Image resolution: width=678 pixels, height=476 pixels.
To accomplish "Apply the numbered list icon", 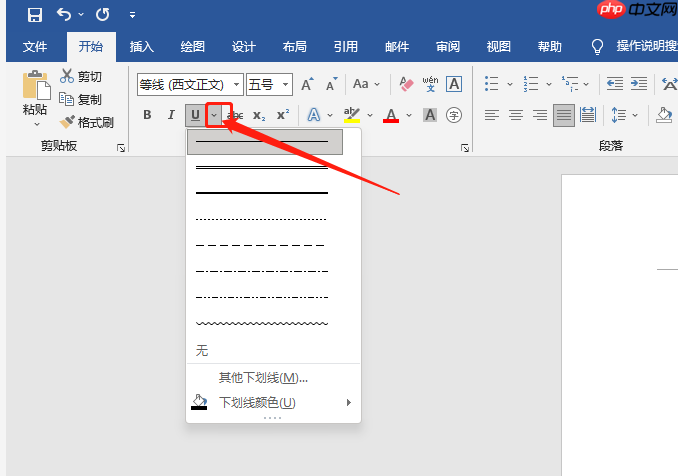I will point(531,84).
